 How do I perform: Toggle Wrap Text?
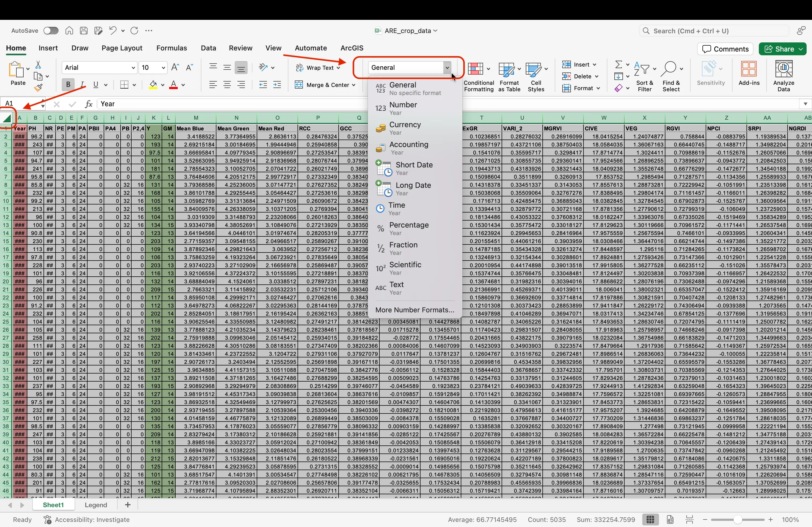(315, 68)
